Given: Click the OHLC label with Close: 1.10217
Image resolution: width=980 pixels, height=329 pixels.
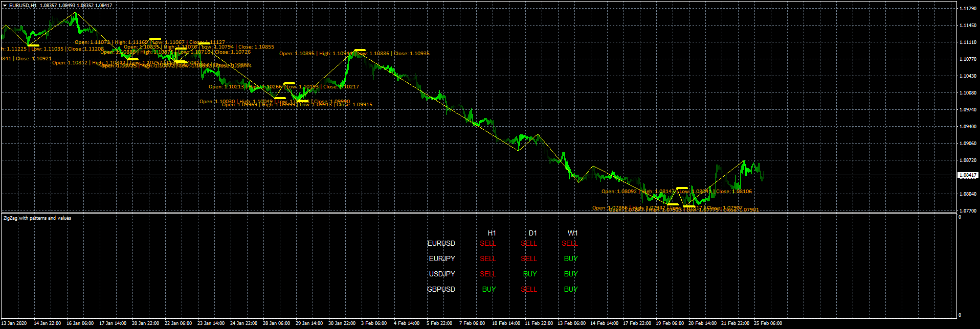Looking at the screenshot, I should tap(284, 87).
